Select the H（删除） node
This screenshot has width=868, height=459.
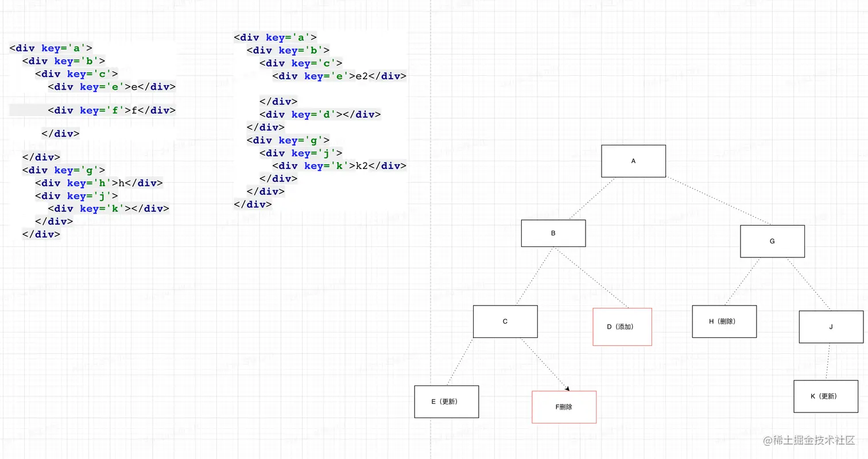coord(724,321)
